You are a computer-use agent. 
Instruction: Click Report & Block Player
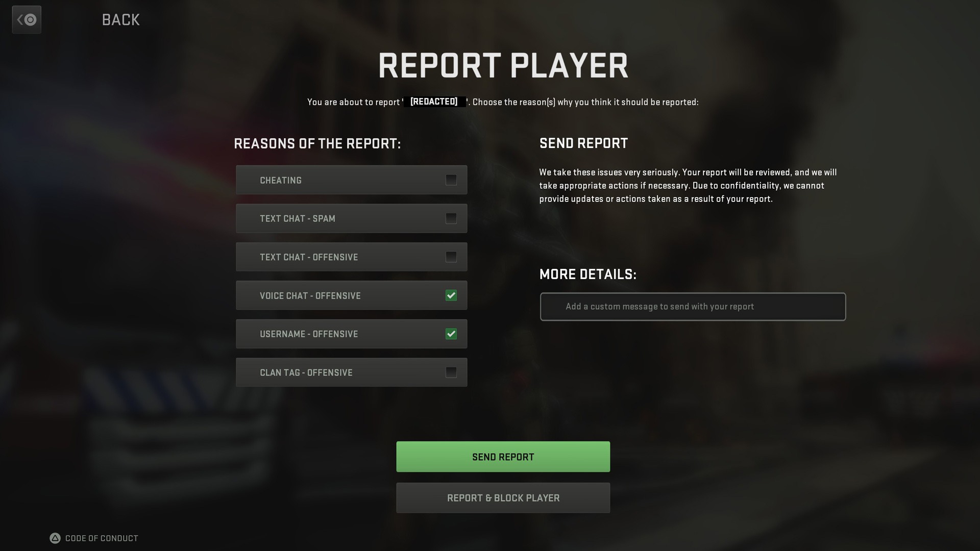[x=503, y=497]
